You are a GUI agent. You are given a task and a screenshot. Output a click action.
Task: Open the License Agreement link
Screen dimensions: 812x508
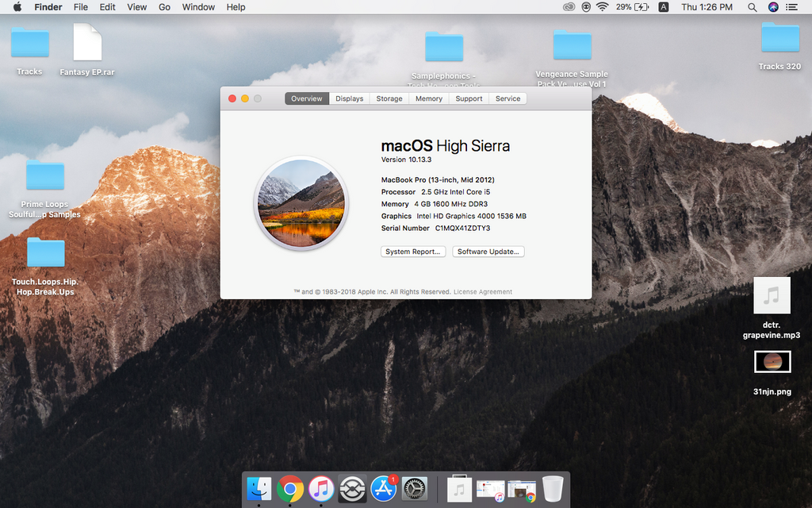[483, 292]
